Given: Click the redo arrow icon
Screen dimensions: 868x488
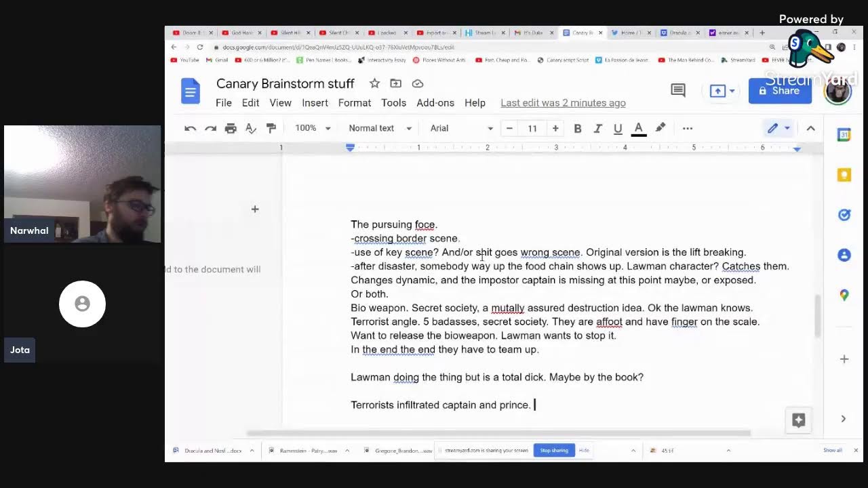Looking at the screenshot, I should tap(210, 128).
